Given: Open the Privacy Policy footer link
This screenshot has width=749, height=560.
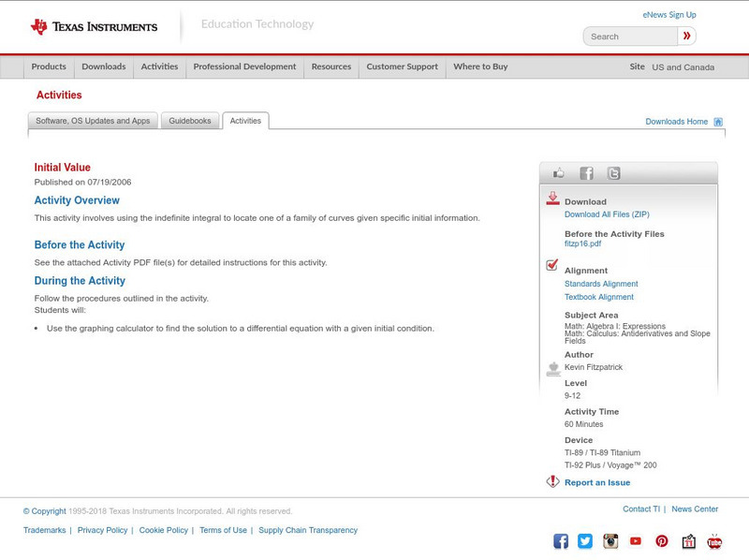Looking at the screenshot, I should [x=102, y=530].
